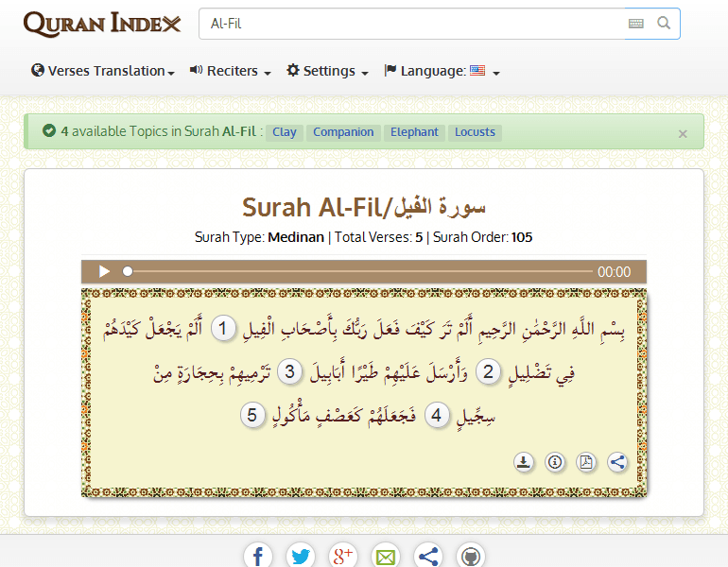Image resolution: width=728 pixels, height=567 pixels.
Task: Send by email using the envelope icon
Action: click(x=385, y=556)
